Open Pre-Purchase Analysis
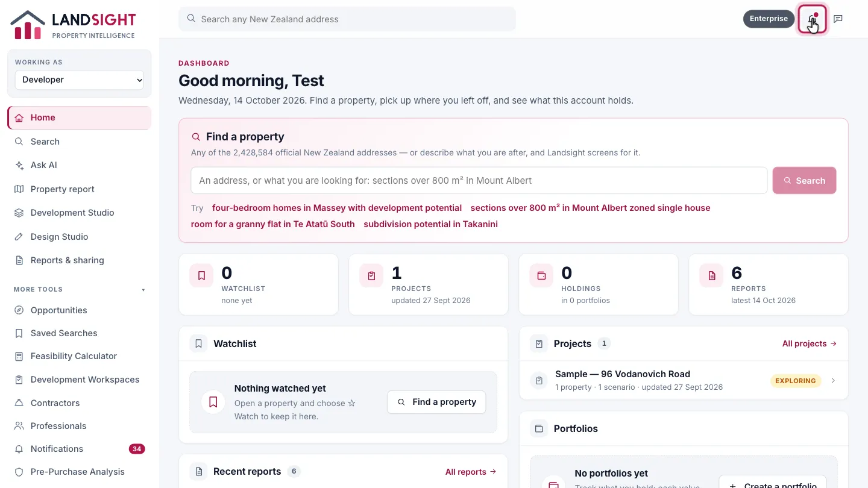This screenshot has width=868, height=488. coord(80,472)
